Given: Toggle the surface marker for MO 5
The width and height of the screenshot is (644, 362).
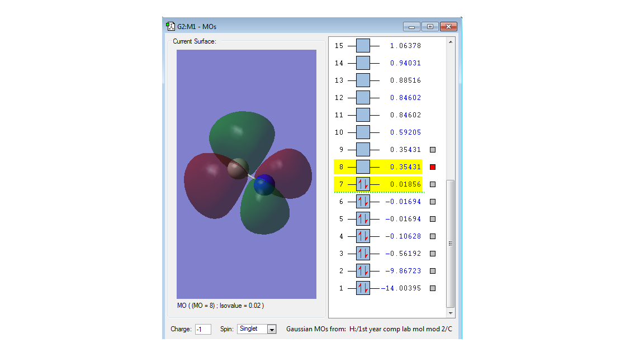Looking at the screenshot, I should [x=433, y=219].
